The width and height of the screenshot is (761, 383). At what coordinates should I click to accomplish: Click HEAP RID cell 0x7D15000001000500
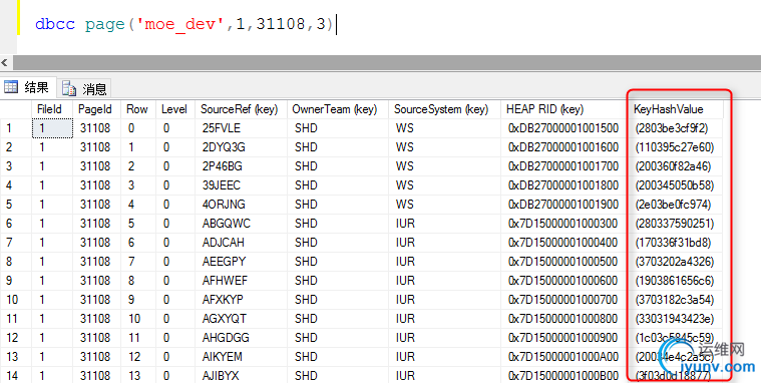(x=563, y=262)
